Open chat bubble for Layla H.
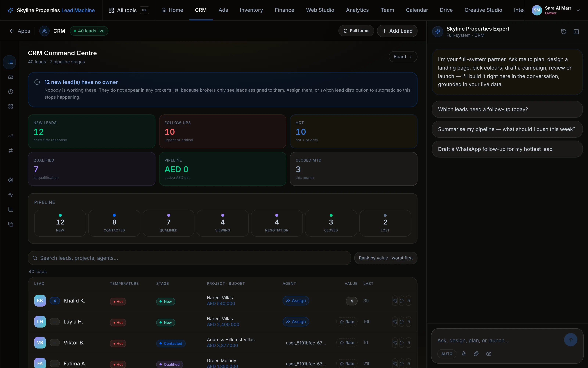The height and width of the screenshot is (368, 588). 401,321
